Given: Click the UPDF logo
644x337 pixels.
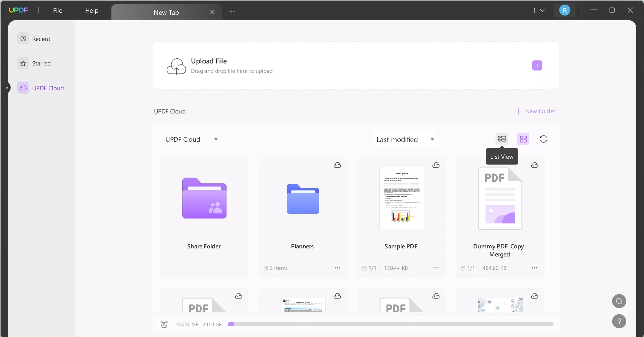Looking at the screenshot, I should pyautogui.click(x=18, y=10).
